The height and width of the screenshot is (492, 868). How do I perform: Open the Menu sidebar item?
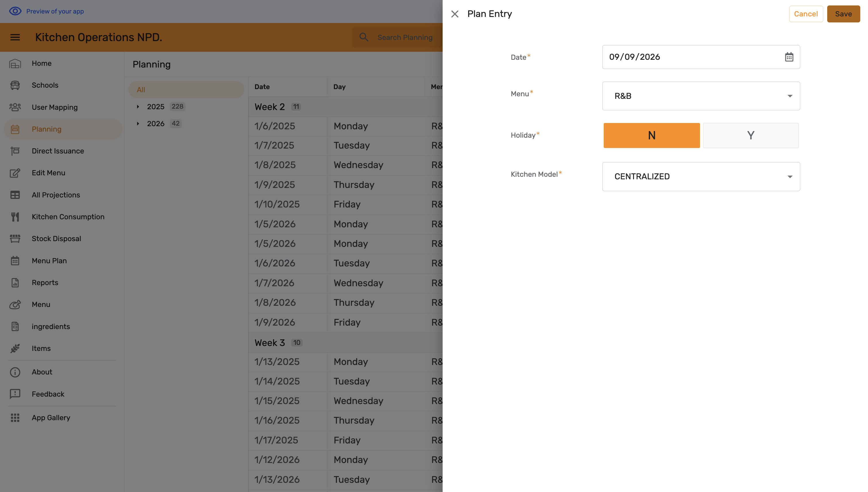[x=63, y=304]
